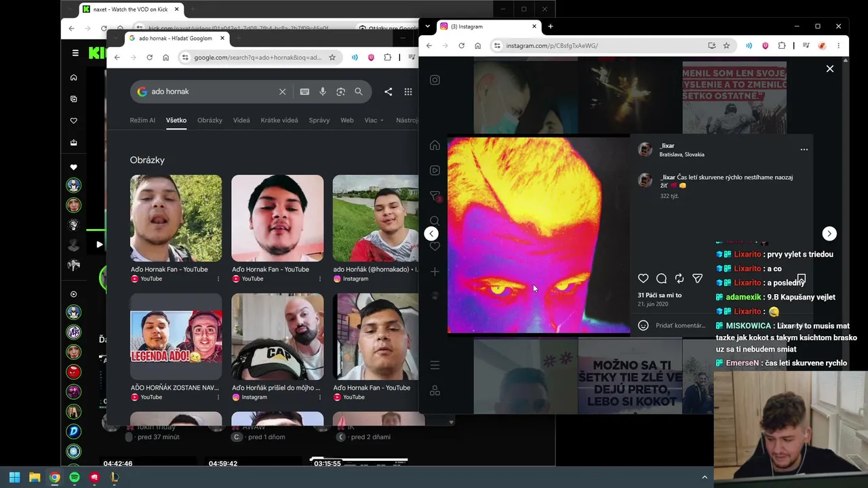868x488 pixels.
Task: Click the repost icon on the Instagram post
Action: 679,279
